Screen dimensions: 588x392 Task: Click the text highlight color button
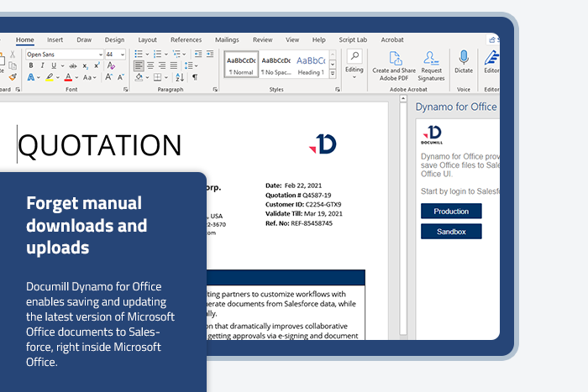50,77
